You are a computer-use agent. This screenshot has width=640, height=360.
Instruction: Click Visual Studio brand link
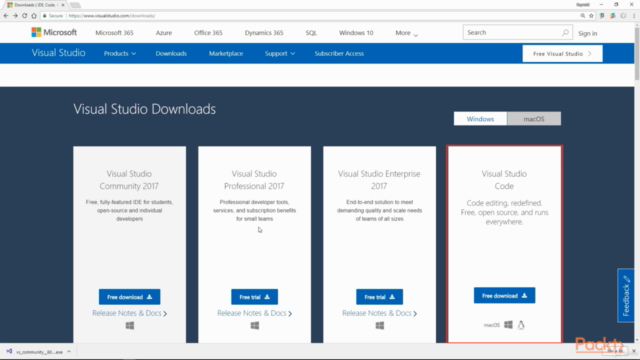coord(58,53)
